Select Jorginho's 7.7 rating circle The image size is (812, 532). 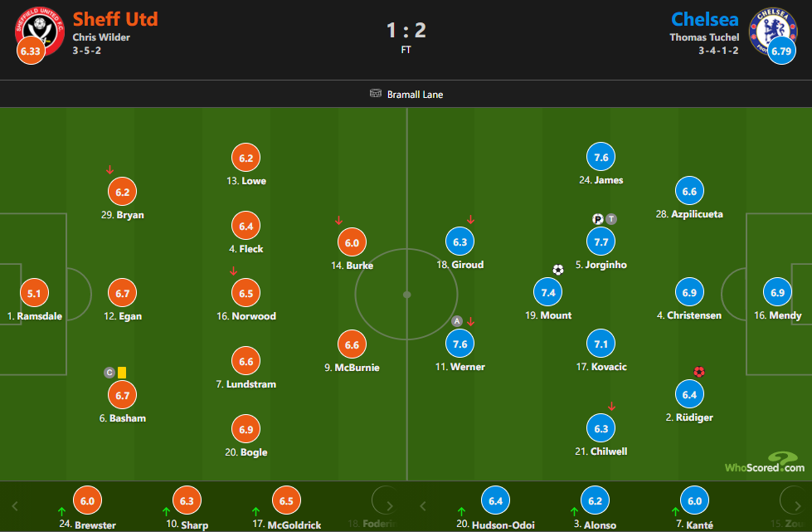(600, 242)
